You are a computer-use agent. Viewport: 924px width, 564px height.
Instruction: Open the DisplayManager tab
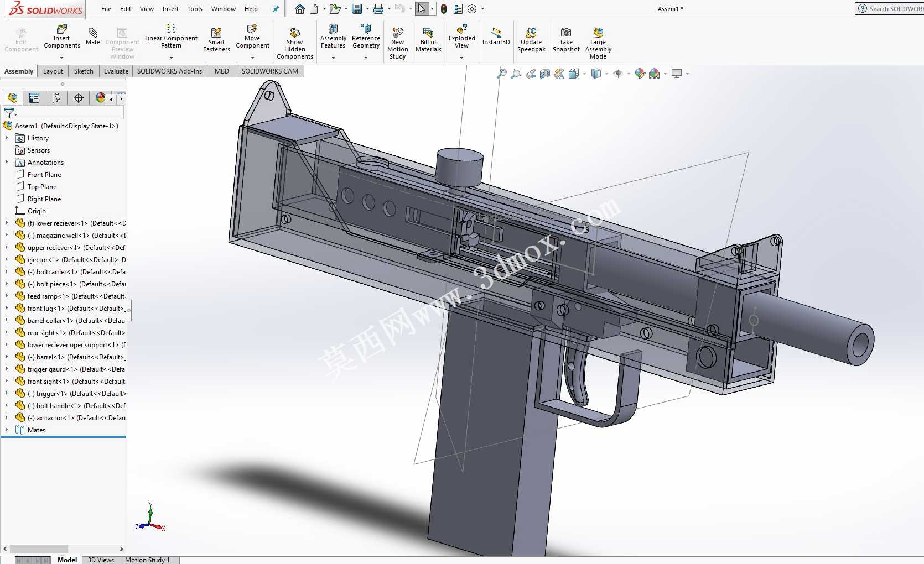100,98
